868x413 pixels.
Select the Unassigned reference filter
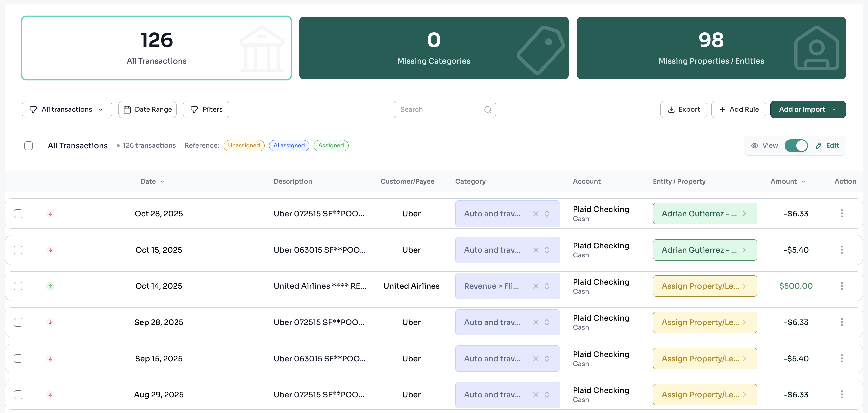(244, 145)
